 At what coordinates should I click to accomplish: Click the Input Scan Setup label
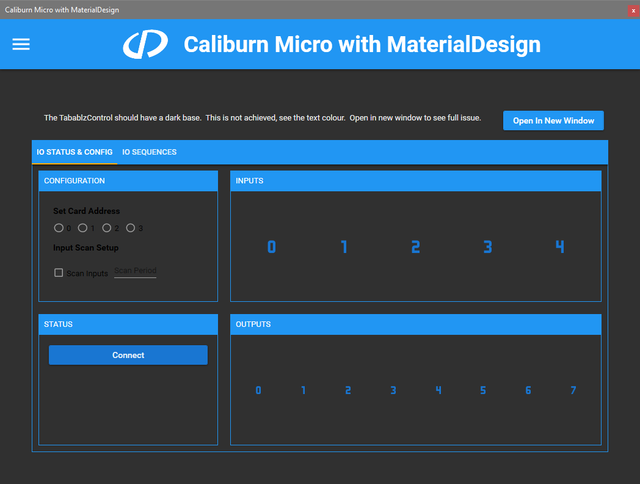click(86, 248)
